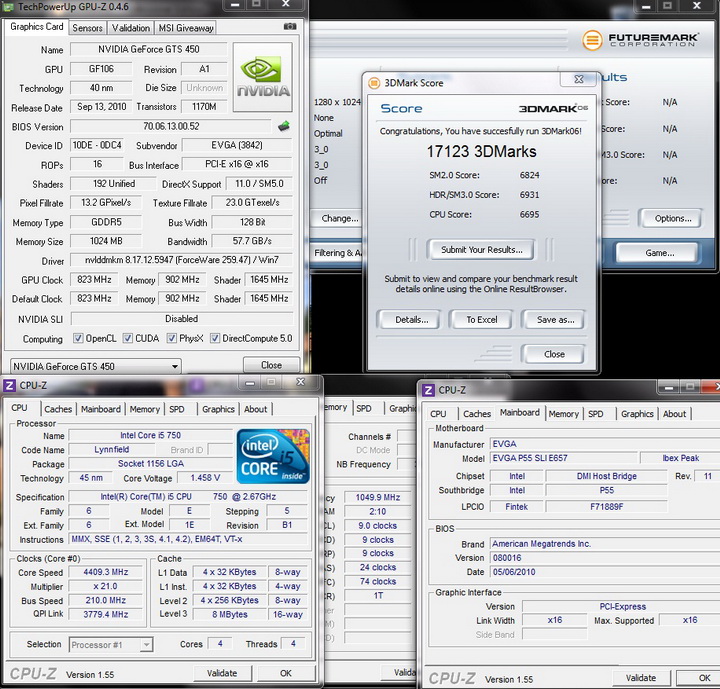The width and height of the screenshot is (720, 689).
Task: Switch to the Sensors tab in GPU-Z
Action: point(87,28)
